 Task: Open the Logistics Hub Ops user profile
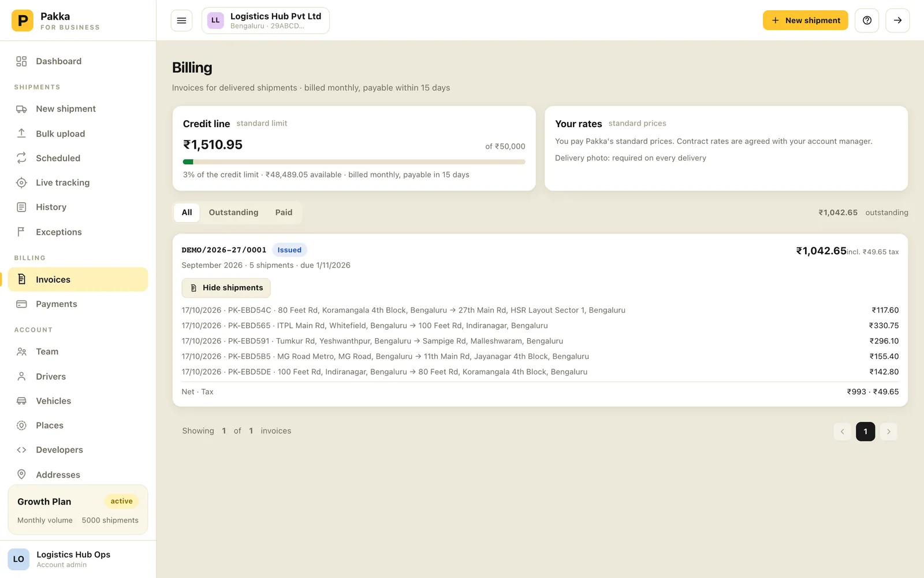point(78,559)
